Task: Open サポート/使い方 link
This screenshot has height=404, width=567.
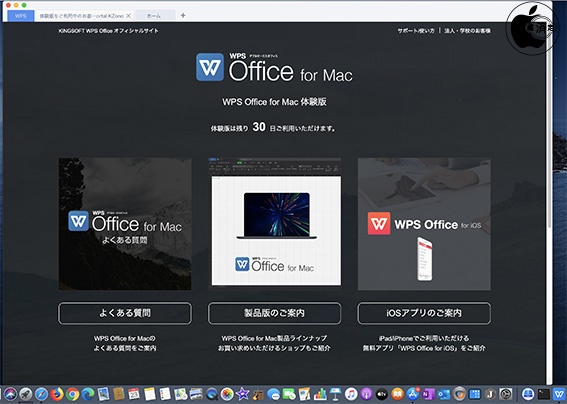Action: pyautogui.click(x=416, y=31)
